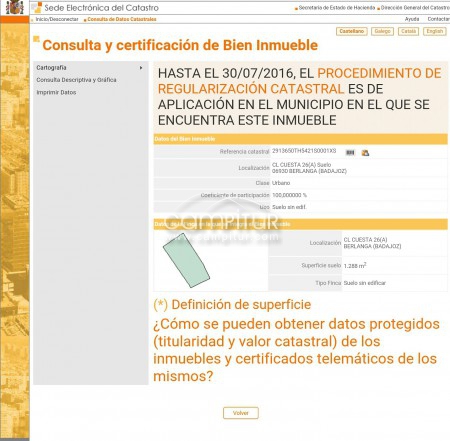The width and height of the screenshot is (450, 441).
Task: Click the Spanish coat of arms logo
Action: pos(14,7)
